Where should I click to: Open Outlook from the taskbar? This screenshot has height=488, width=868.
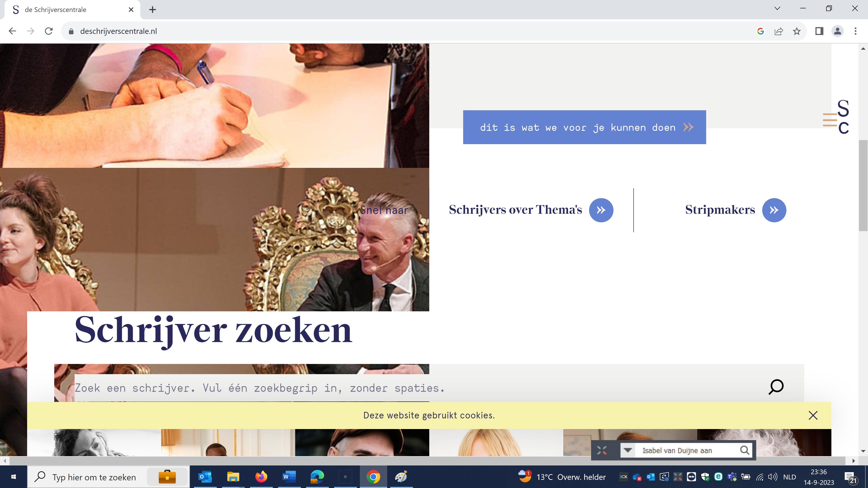pos(205,477)
